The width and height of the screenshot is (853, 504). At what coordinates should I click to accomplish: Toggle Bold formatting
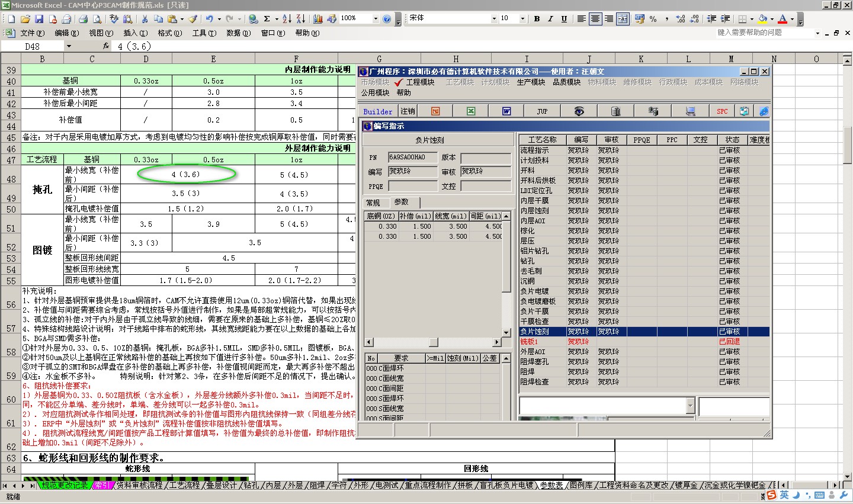tap(537, 19)
